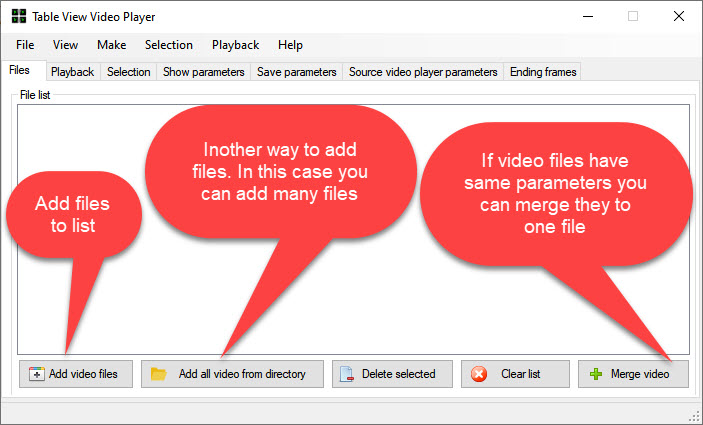Switch to the Selection tab

pyautogui.click(x=129, y=72)
